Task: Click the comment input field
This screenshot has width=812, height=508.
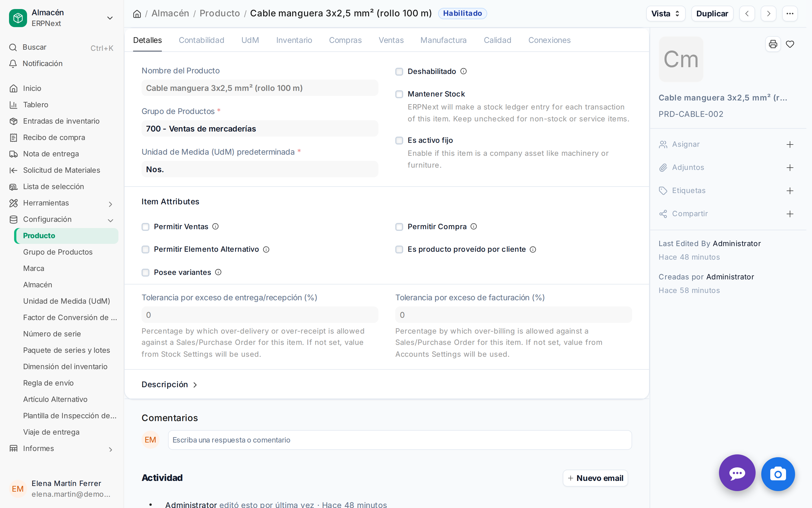Action: (400, 440)
